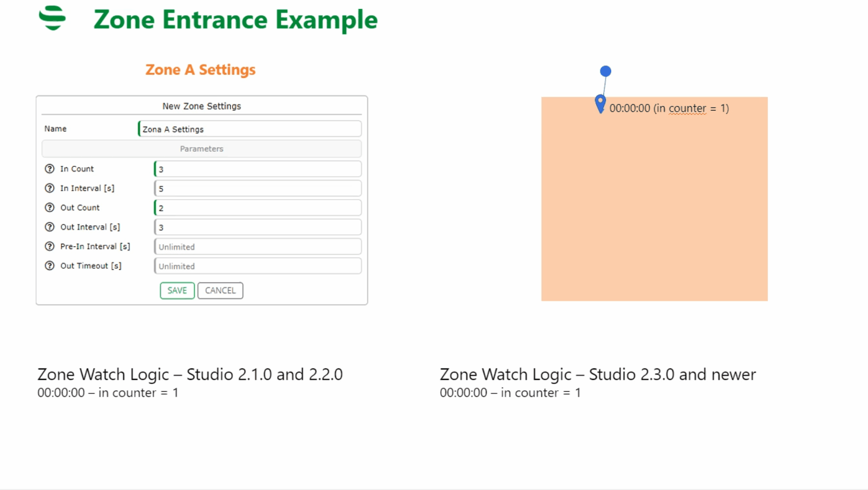The width and height of the screenshot is (868, 490).
Task: Click the green logo beside the title
Action: click(x=52, y=18)
